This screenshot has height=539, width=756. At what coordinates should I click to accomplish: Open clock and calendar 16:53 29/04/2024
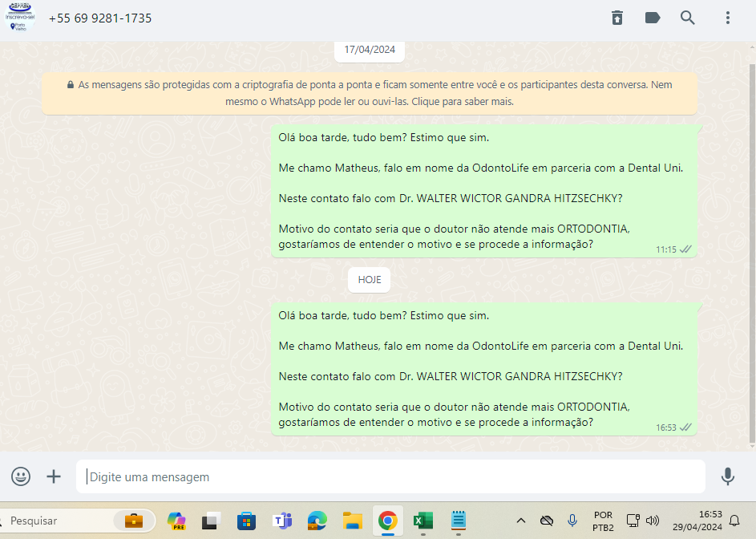pos(697,521)
